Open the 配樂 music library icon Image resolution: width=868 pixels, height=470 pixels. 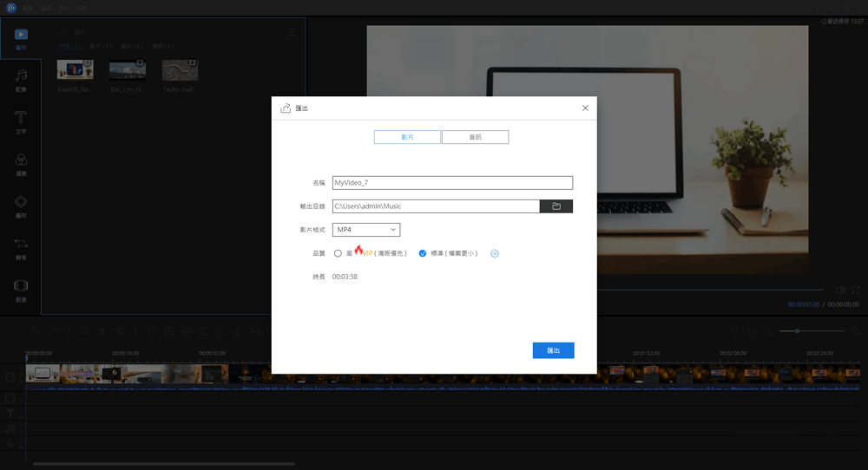[21, 80]
